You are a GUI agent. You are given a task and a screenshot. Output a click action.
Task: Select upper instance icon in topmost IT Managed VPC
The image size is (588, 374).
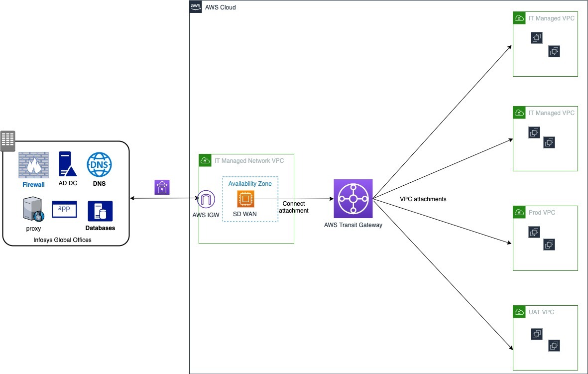(537, 37)
